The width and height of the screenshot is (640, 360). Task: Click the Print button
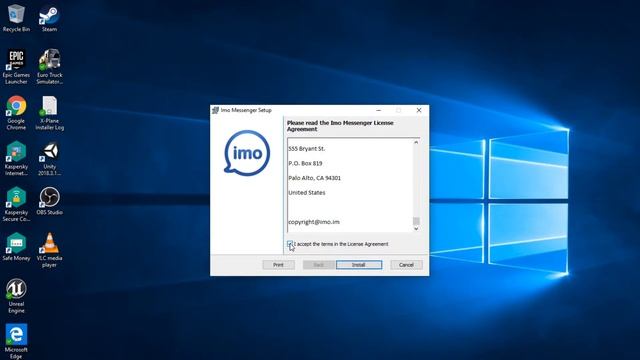click(278, 265)
